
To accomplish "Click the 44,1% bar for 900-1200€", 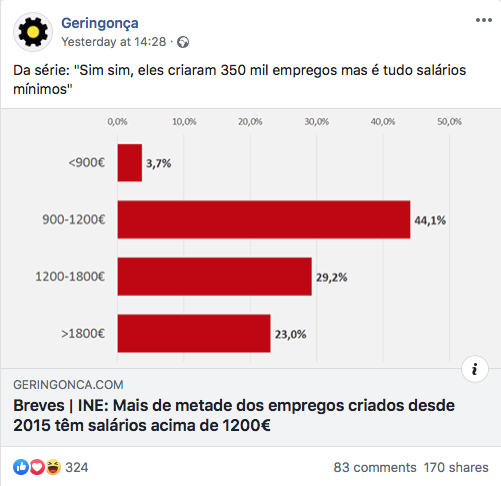I will click(x=264, y=220).
